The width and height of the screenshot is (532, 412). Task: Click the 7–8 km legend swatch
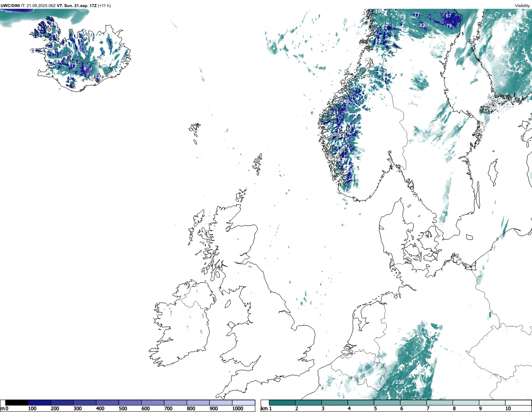tap(439, 402)
